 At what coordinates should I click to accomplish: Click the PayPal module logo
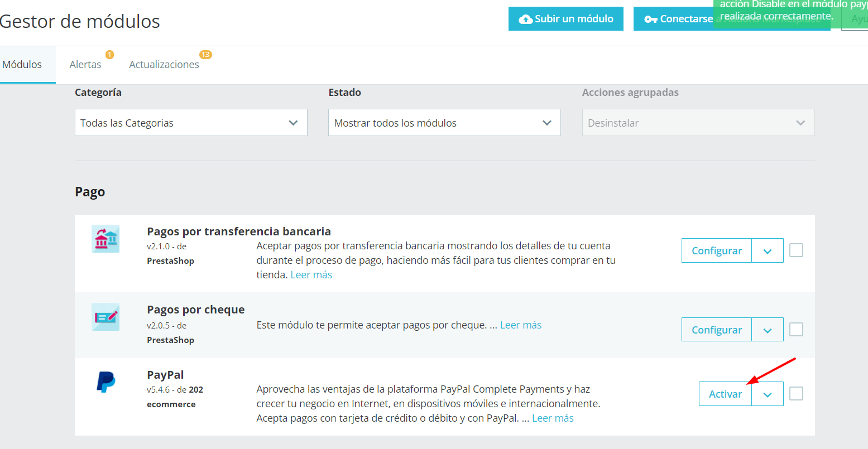tap(105, 382)
